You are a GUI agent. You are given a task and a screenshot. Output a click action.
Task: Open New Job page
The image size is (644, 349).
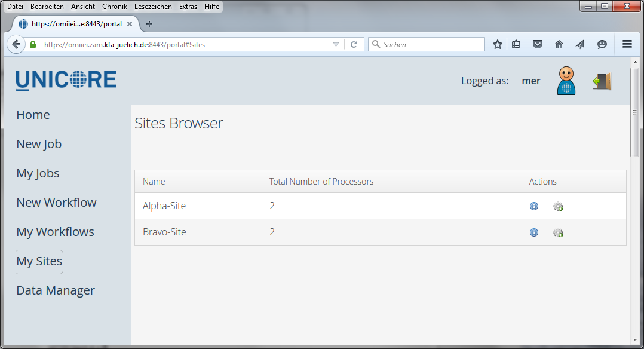tap(39, 144)
